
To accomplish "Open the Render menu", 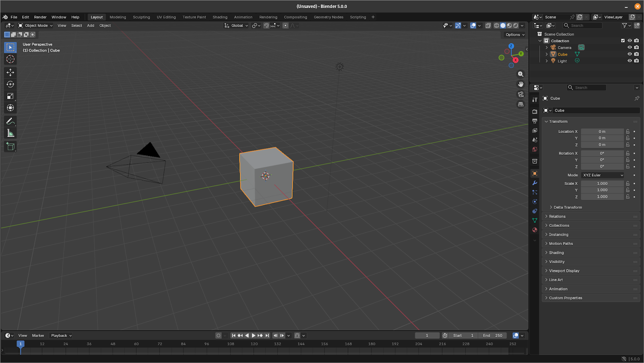I will (x=40, y=17).
